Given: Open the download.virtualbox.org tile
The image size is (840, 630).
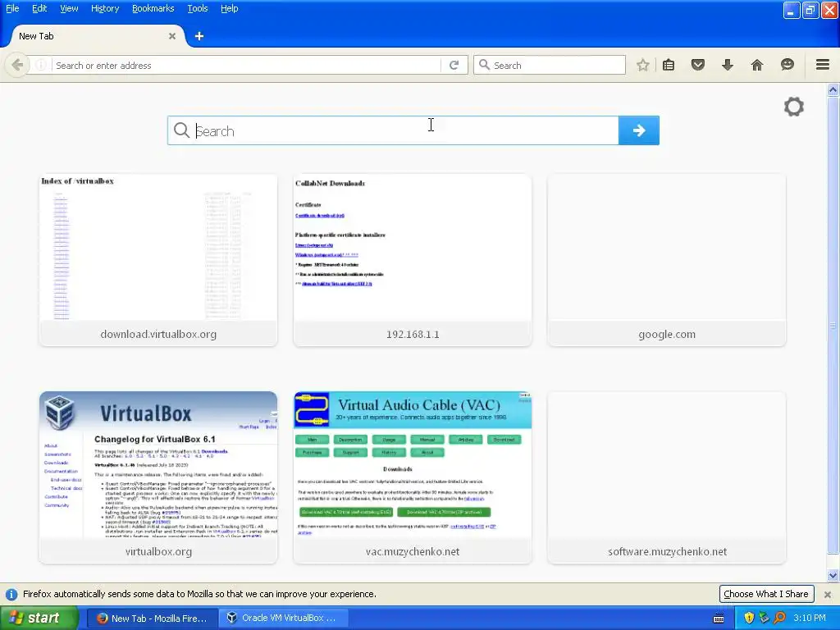Looking at the screenshot, I should pos(158,259).
